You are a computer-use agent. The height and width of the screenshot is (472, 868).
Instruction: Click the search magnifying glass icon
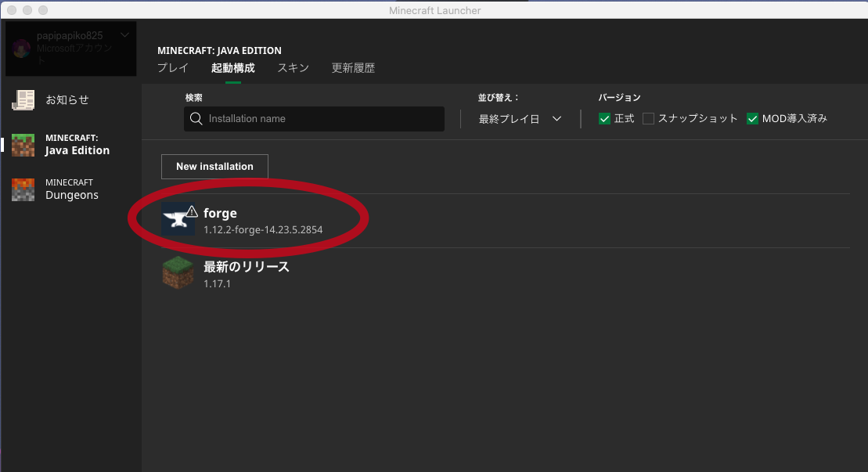click(x=196, y=119)
